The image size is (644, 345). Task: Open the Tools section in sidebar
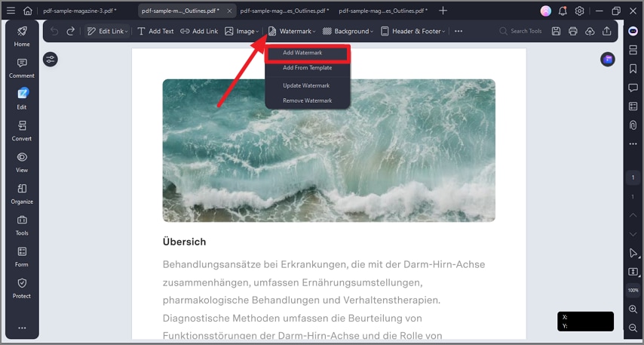point(22,225)
